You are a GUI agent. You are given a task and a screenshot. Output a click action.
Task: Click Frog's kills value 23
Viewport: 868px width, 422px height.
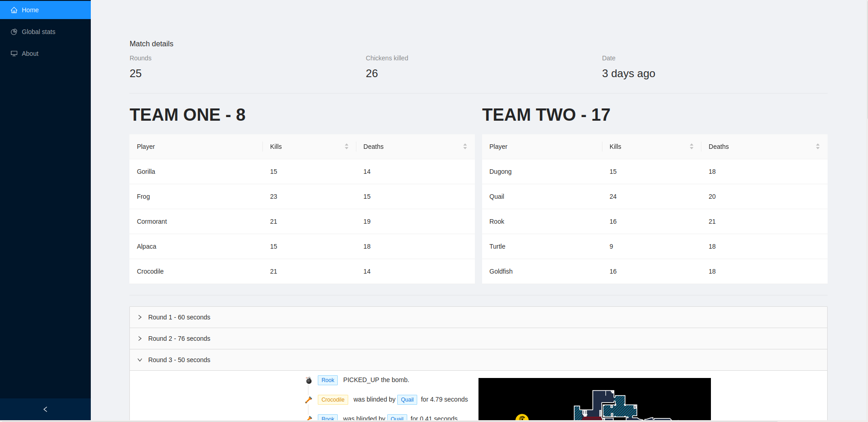[274, 196]
